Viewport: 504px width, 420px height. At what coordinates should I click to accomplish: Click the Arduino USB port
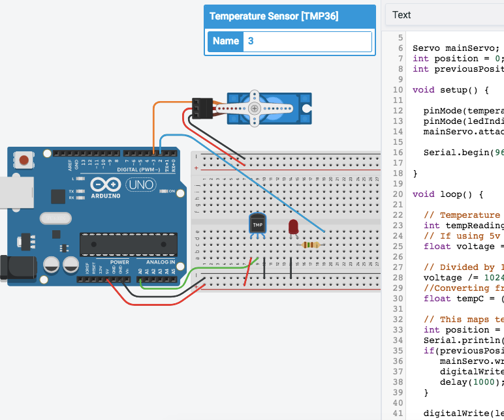[17, 192]
